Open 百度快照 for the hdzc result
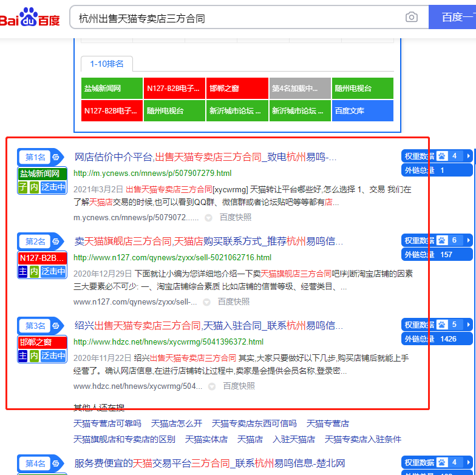Image resolution: width=476 pixels, height=475 pixels. 239,386
